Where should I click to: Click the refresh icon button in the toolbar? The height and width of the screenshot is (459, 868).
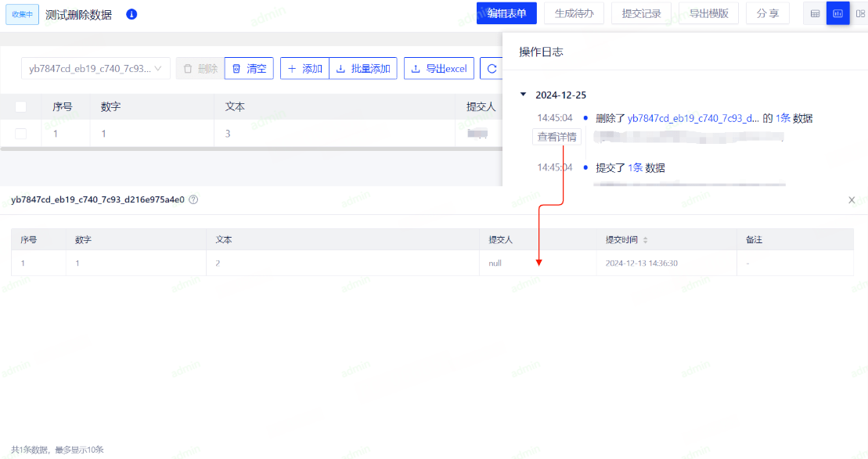pos(492,69)
